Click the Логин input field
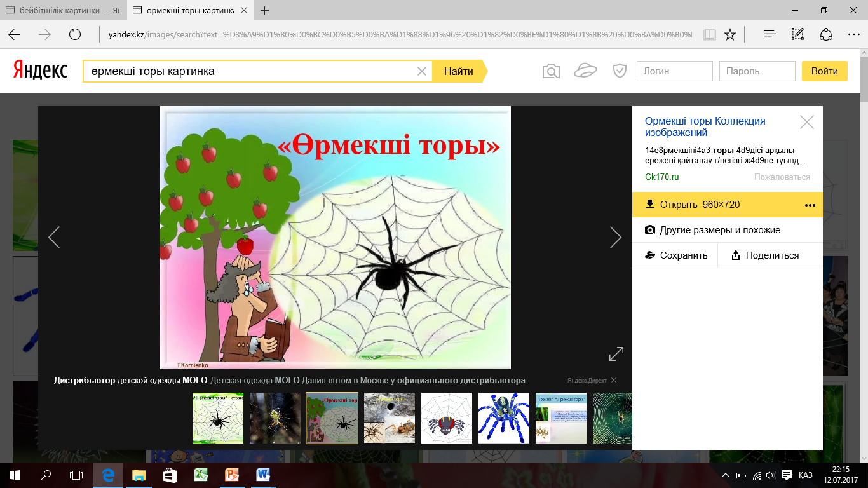This screenshot has width=868, height=488. (x=674, y=71)
